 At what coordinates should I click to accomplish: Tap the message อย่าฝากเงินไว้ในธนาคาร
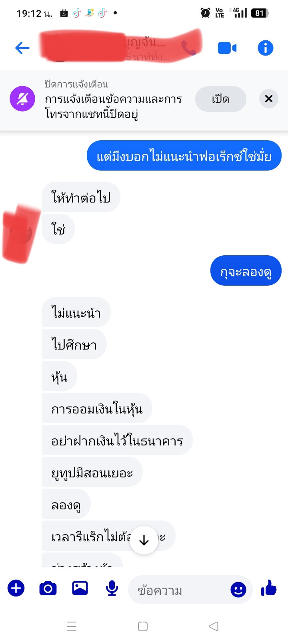click(117, 440)
